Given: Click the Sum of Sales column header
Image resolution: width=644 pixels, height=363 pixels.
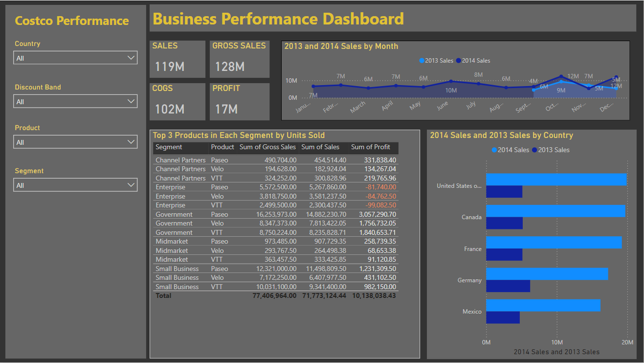Looking at the screenshot, I should point(320,147).
